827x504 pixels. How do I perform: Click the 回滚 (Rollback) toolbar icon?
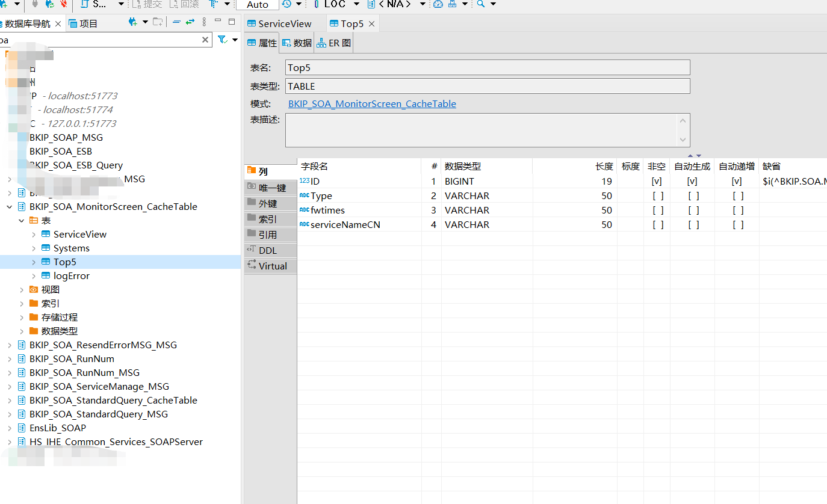pyautogui.click(x=184, y=5)
